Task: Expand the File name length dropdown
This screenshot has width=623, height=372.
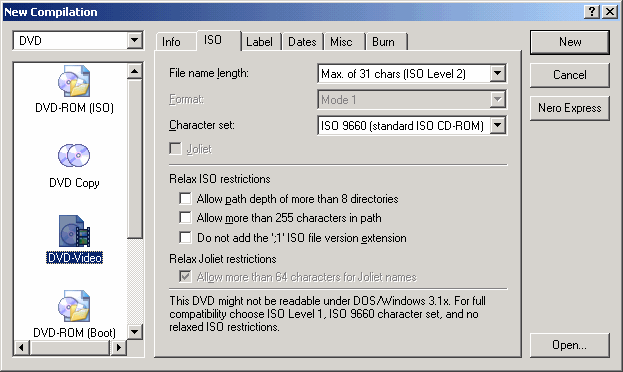Action: click(497, 74)
